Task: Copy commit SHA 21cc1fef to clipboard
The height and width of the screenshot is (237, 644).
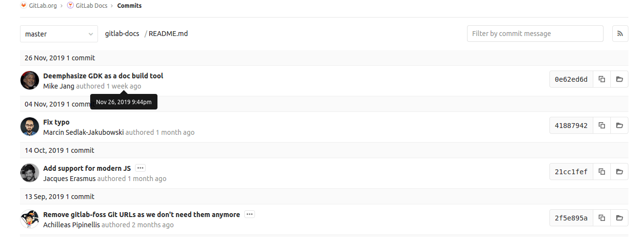Action: tap(602, 172)
